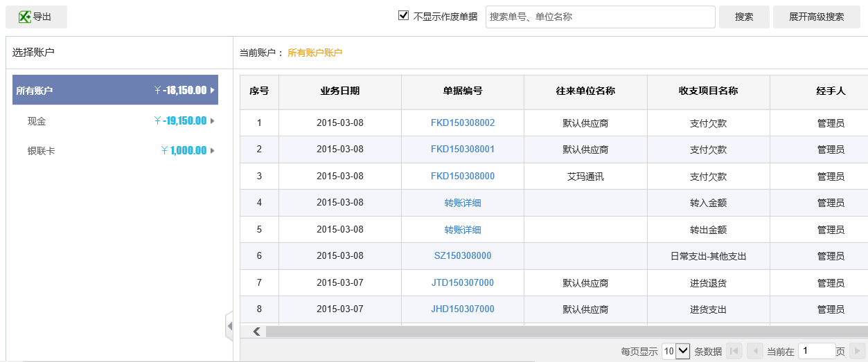The height and width of the screenshot is (362, 868).
Task: Select the 银联卡 account
Action: click(41, 151)
